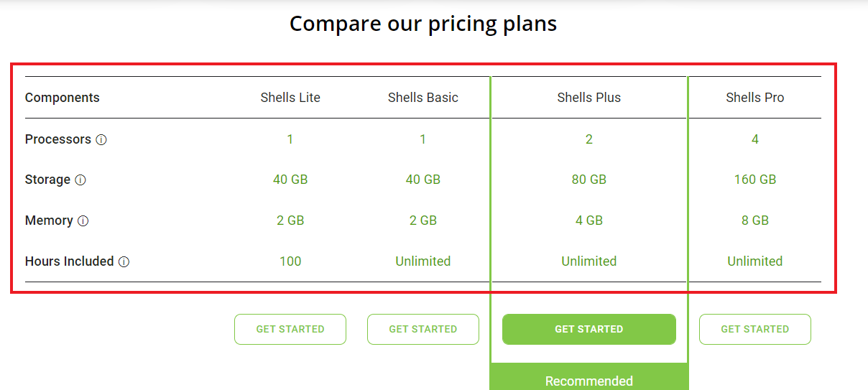The width and height of the screenshot is (868, 390).
Task: Click the 160 GB storage value
Action: point(754,180)
